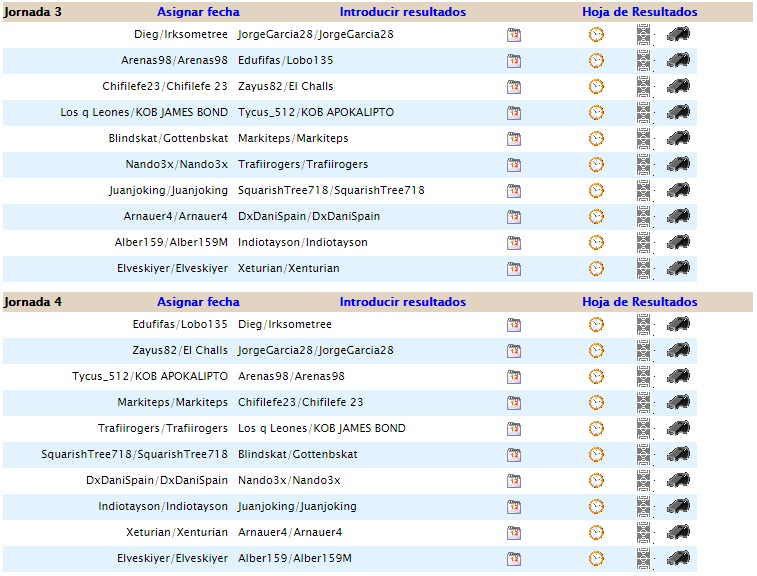Click calendar icon for DxDaniSpain vs Nando3x match
757x576 pixels.
tap(514, 481)
